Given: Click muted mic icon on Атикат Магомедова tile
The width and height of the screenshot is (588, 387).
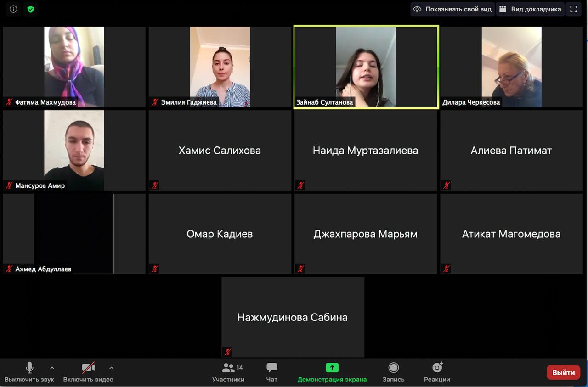Looking at the screenshot, I should pos(447,269).
